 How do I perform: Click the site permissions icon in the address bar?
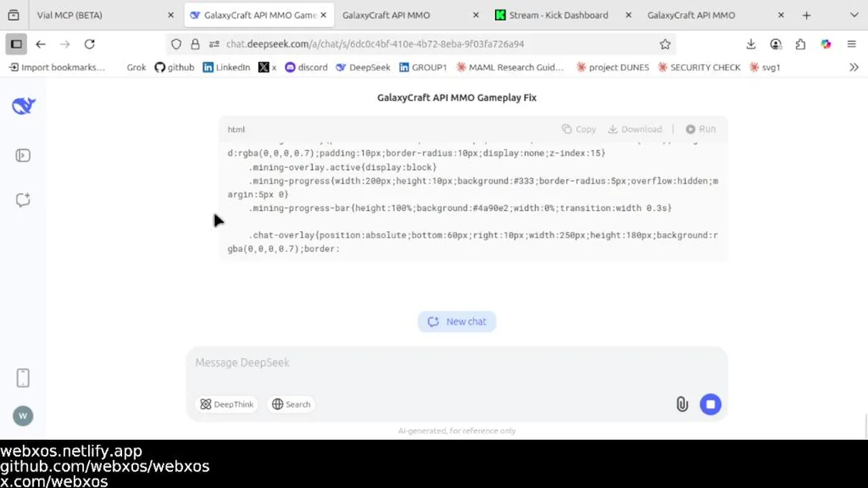pyautogui.click(x=214, y=44)
